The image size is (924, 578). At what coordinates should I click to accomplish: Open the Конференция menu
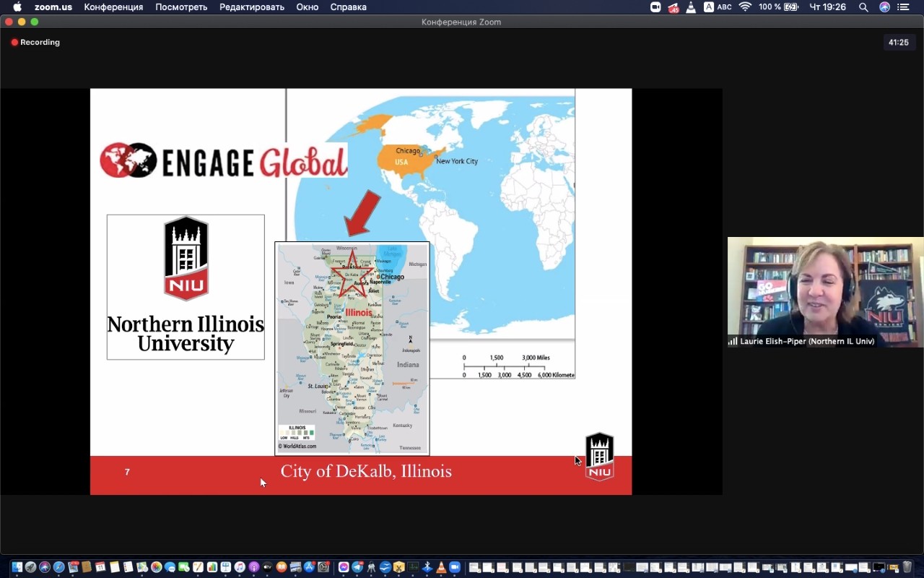113,7
